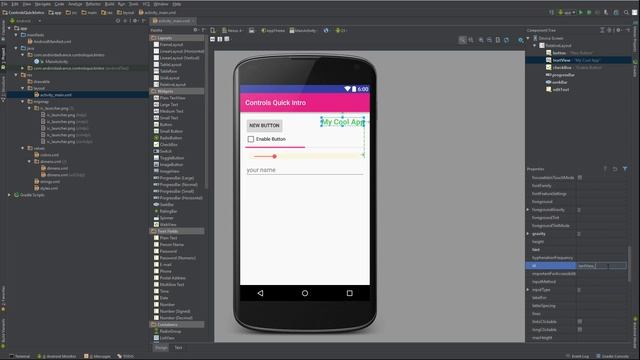Open the Event Log in status bar
Image resolution: width=640 pixels, height=360 pixels.
577,356
